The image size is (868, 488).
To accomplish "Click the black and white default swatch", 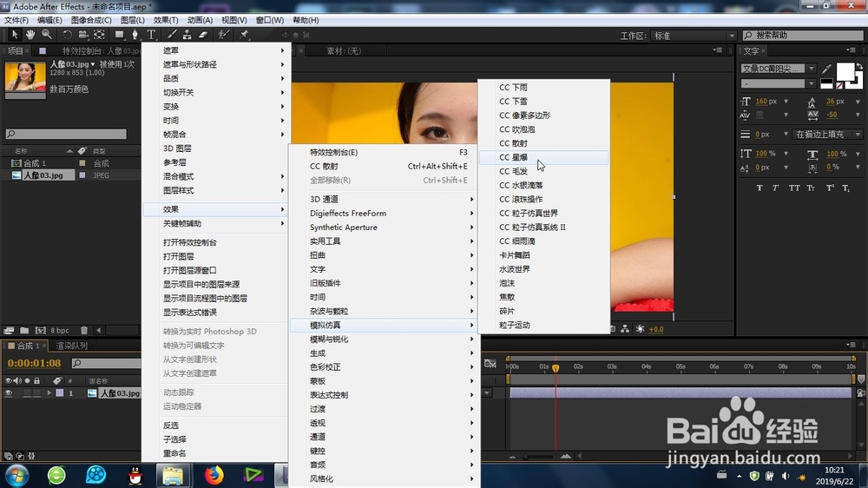I will tap(826, 83).
